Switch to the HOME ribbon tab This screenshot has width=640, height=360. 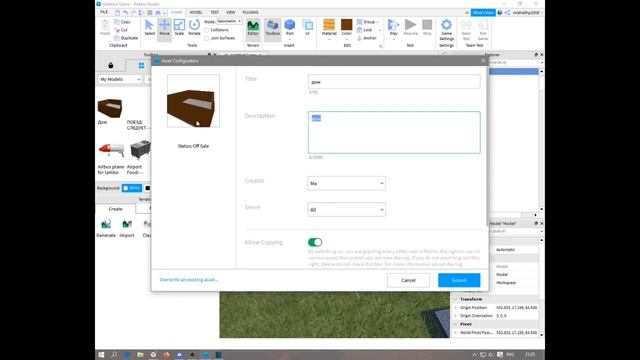pyautogui.click(x=176, y=12)
